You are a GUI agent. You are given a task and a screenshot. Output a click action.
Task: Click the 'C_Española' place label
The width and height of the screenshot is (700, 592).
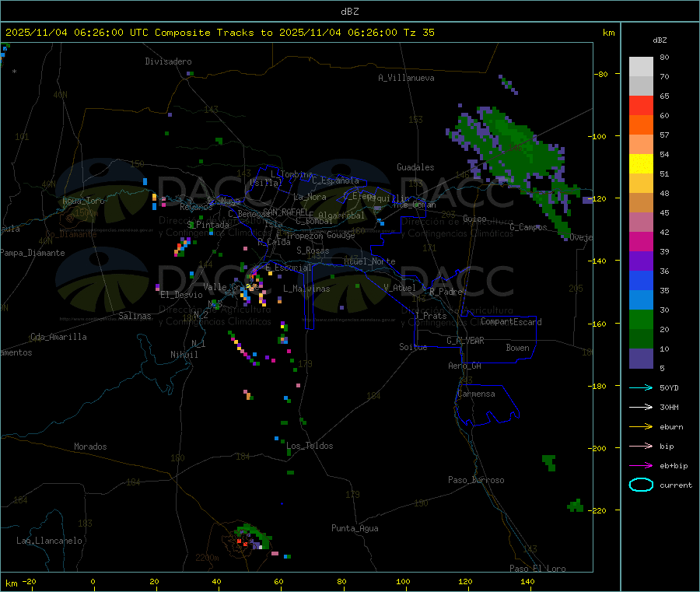point(336,180)
